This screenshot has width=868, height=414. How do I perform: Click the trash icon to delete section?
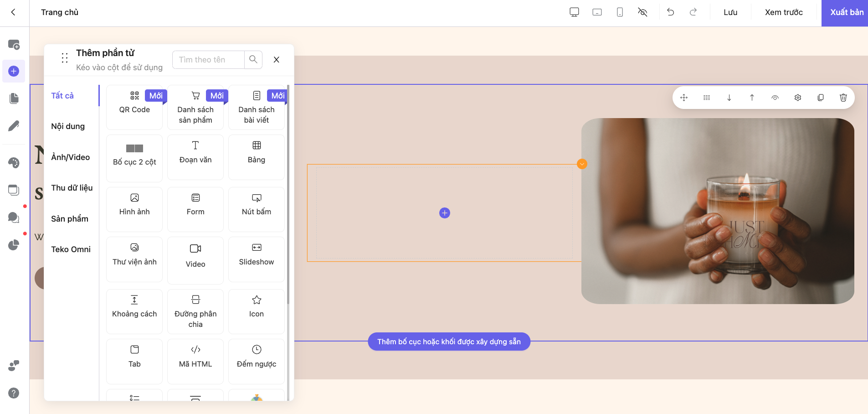843,98
